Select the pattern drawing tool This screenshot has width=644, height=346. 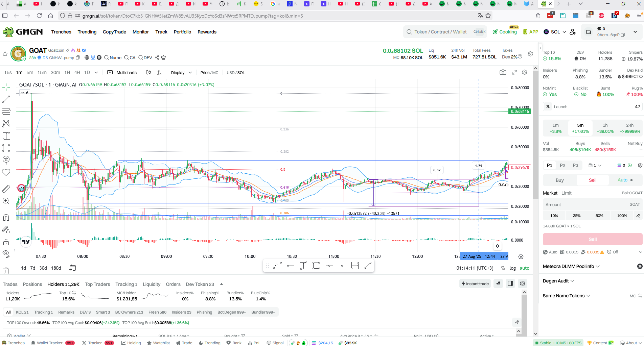tap(6, 124)
